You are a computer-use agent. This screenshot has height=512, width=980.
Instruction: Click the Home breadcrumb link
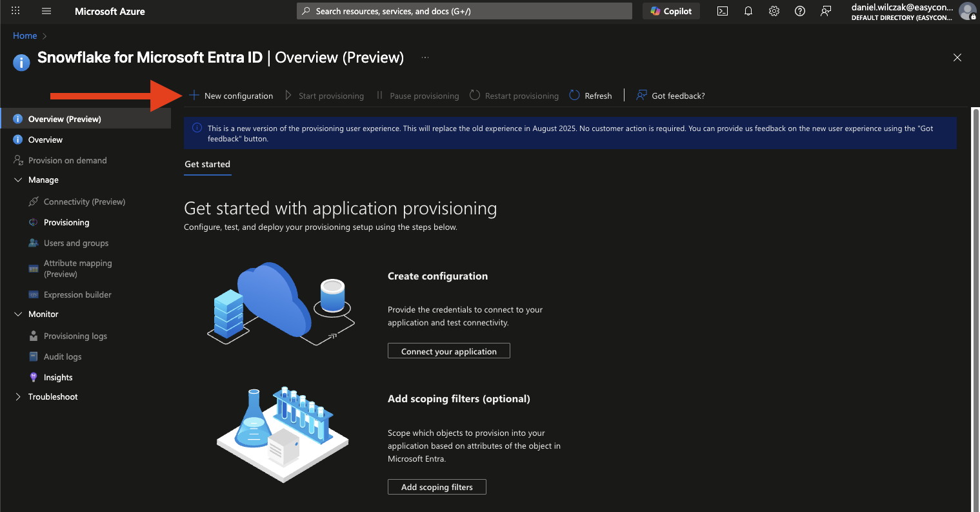(x=25, y=36)
